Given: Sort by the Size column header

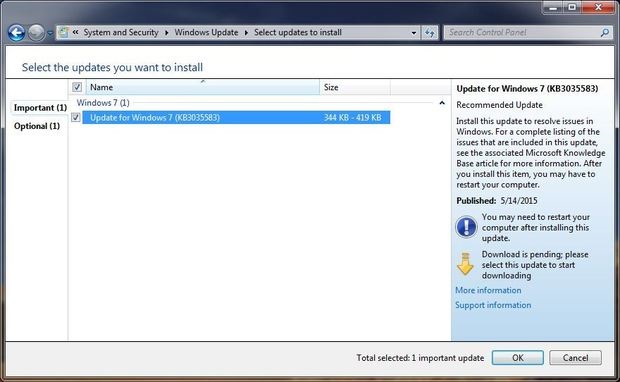Looking at the screenshot, I should [x=355, y=87].
